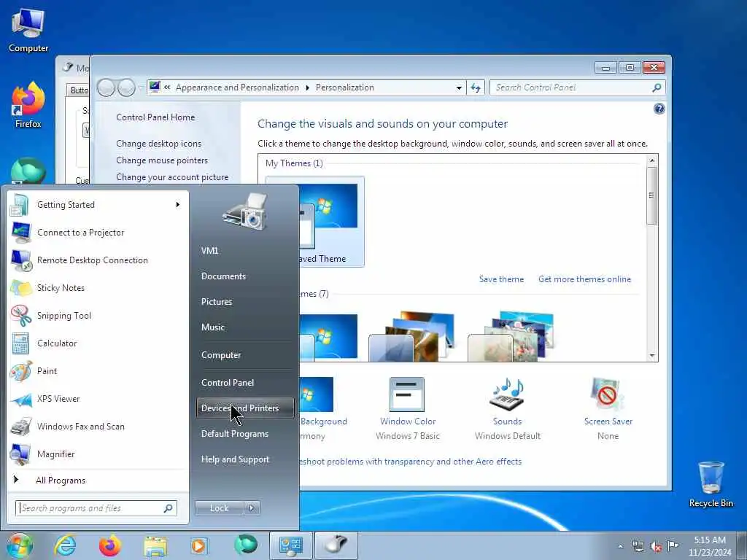747x560 pixels.
Task: Open Firefox from the taskbar
Action: tap(109, 545)
